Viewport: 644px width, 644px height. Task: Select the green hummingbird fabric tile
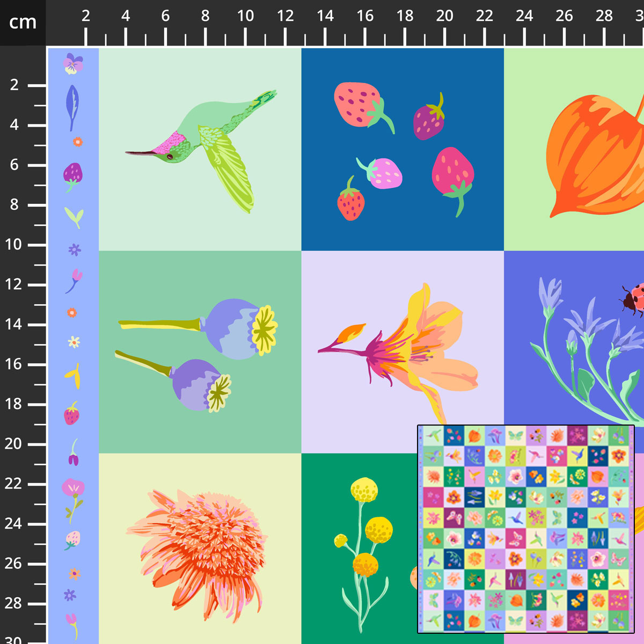200,149
